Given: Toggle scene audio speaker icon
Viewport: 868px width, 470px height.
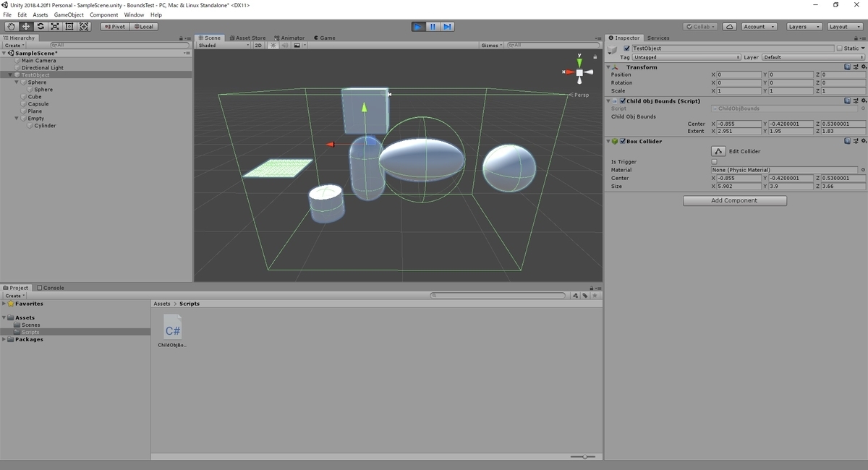Looking at the screenshot, I should tap(284, 45).
